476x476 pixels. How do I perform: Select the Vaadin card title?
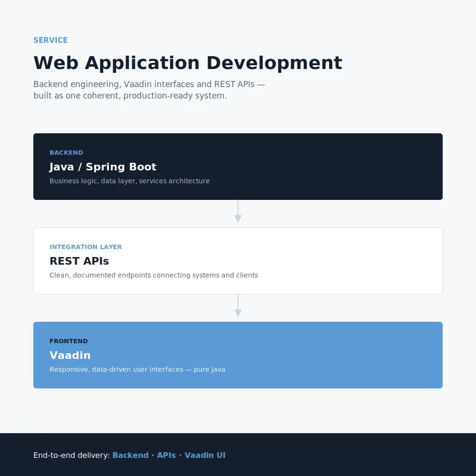click(70, 355)
